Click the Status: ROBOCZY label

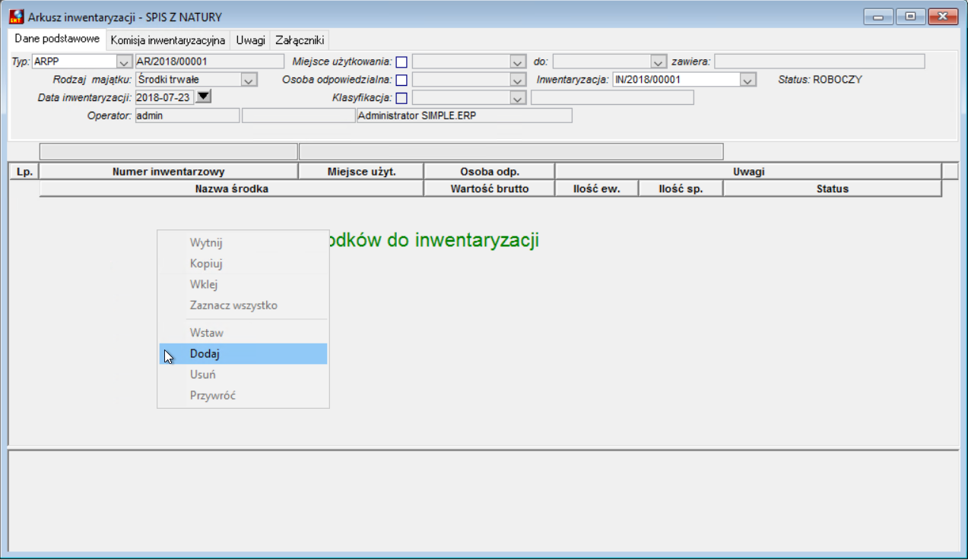(x=820, y=79)
